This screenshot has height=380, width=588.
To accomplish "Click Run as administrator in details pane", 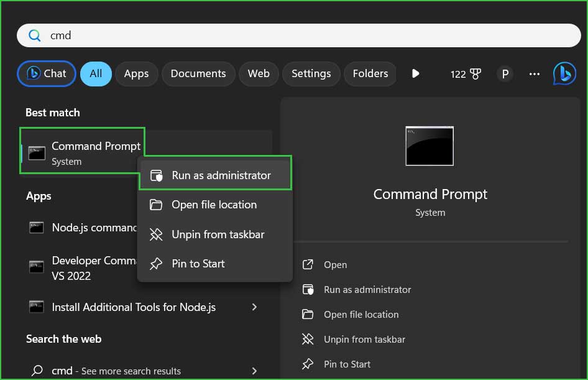I will pos(367,290).
